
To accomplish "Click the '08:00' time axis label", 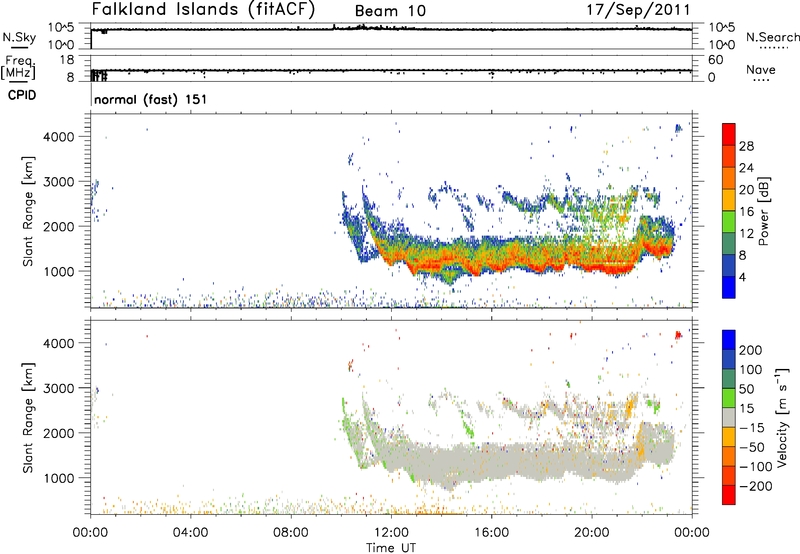I will point(291,533).
